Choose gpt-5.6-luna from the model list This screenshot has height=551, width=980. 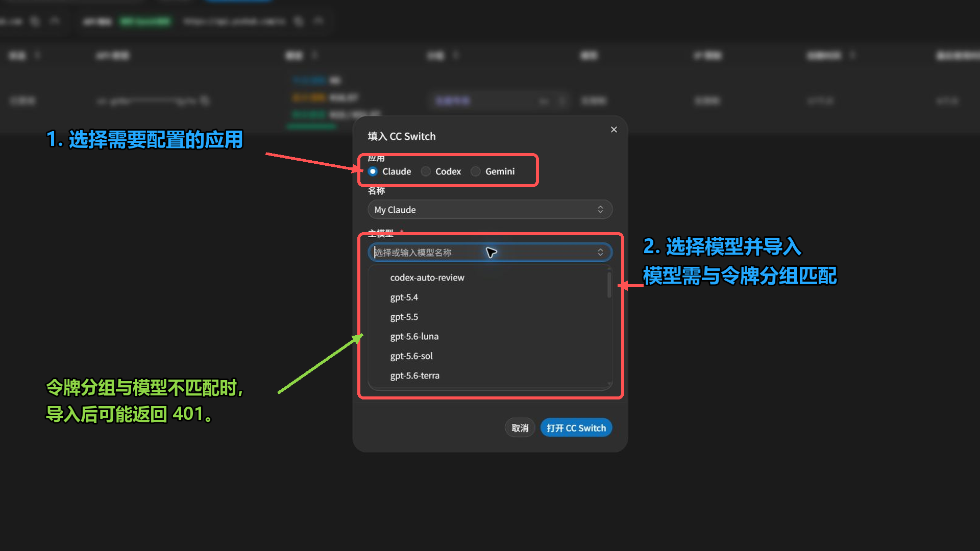pyautogui.click(x=490, y=337)
